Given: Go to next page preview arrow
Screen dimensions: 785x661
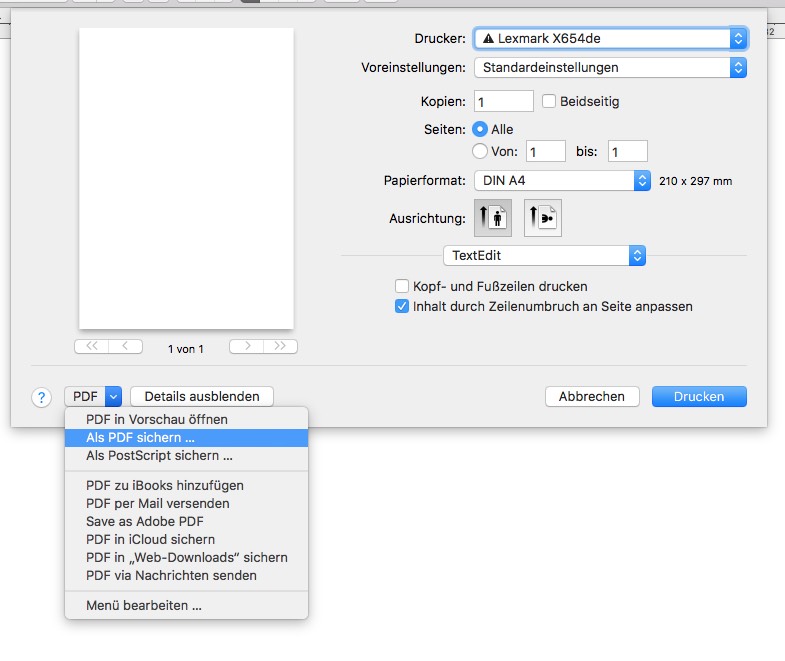Looking at the screenshot, I should click(x=247, y=346).
